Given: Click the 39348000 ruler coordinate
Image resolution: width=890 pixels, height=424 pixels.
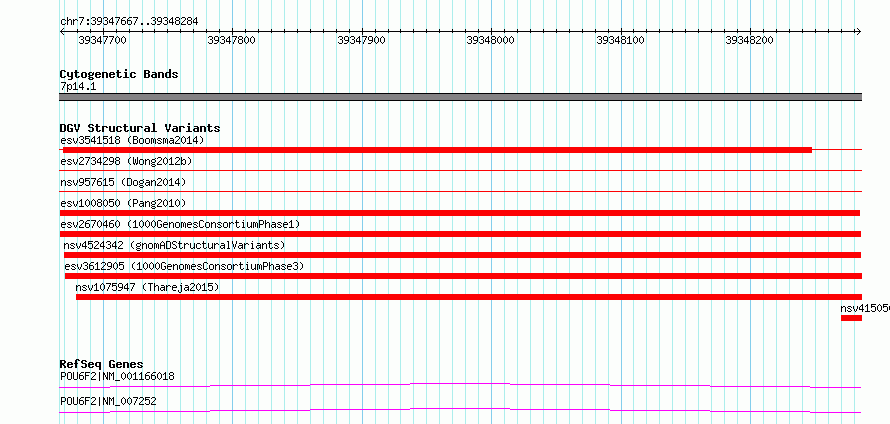Looking at the screenshot, I should click(490, 40).
